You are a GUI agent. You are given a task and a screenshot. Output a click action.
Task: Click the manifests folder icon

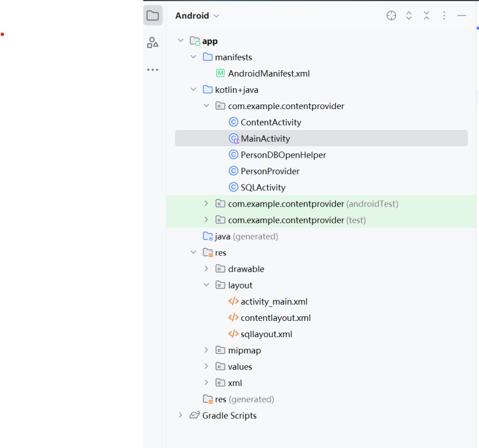[208, 57]
